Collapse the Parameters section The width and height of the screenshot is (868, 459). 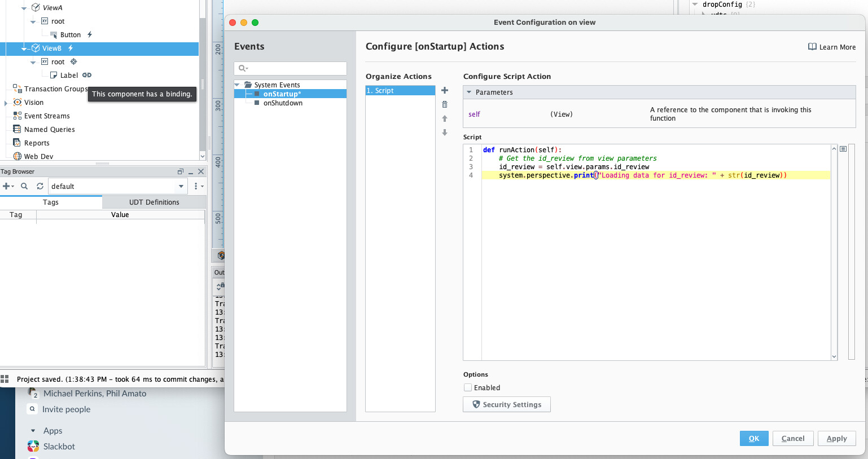coord(468,92)
